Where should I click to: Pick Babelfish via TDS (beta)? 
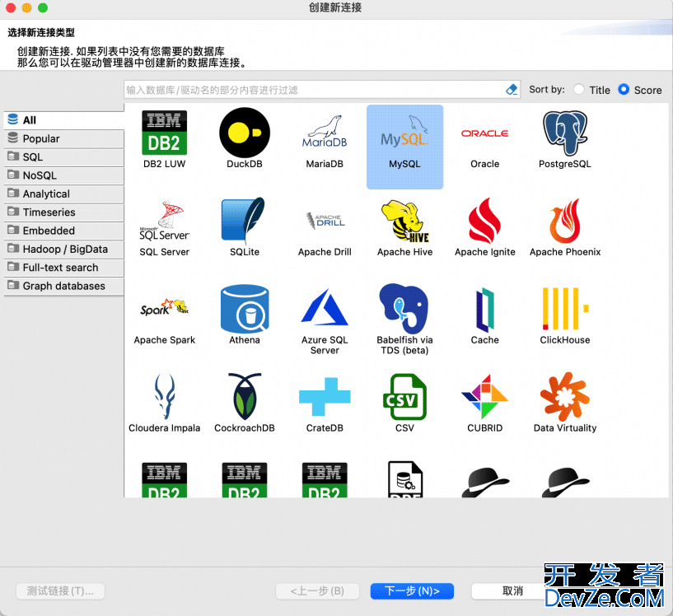(404, 309)
